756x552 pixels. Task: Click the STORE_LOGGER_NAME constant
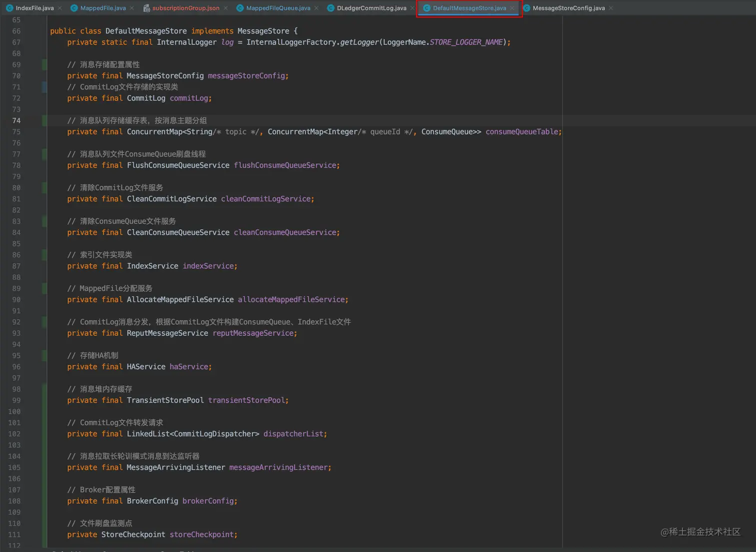tap(466, 42)
